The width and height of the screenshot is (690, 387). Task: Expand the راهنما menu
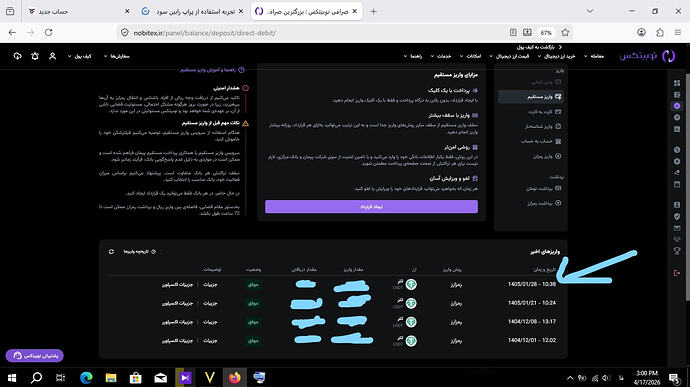click(x=413, y=56)
